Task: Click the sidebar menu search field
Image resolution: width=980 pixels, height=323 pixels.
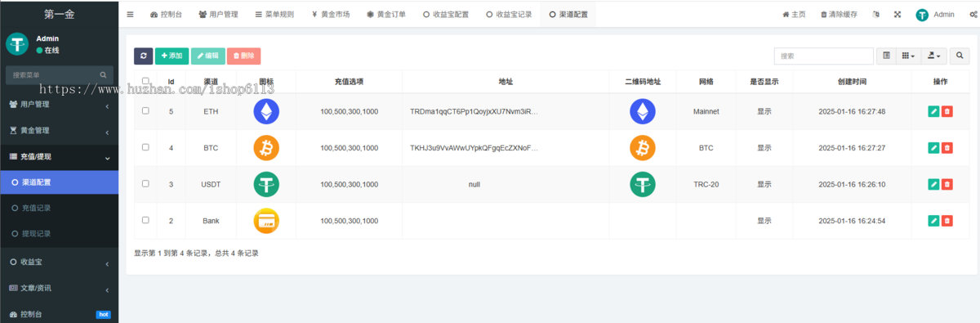Action: coord(59,74)
